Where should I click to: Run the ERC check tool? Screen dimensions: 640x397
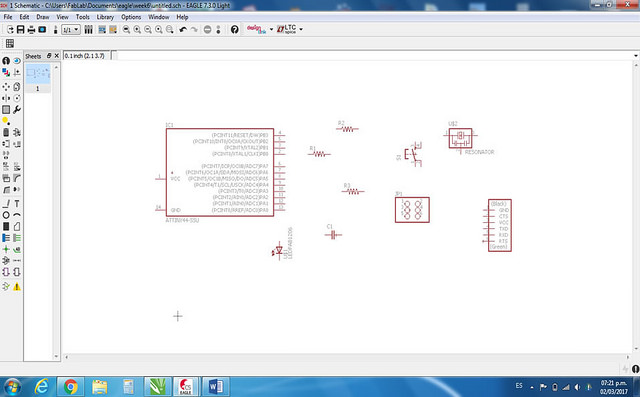pyautogui.click(x=6, y=286)
